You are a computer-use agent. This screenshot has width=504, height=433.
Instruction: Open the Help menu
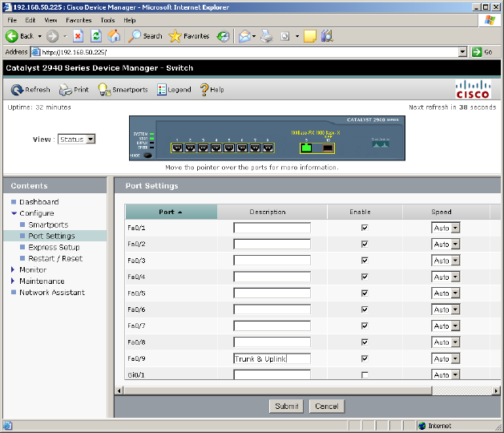tap(130, 20)
